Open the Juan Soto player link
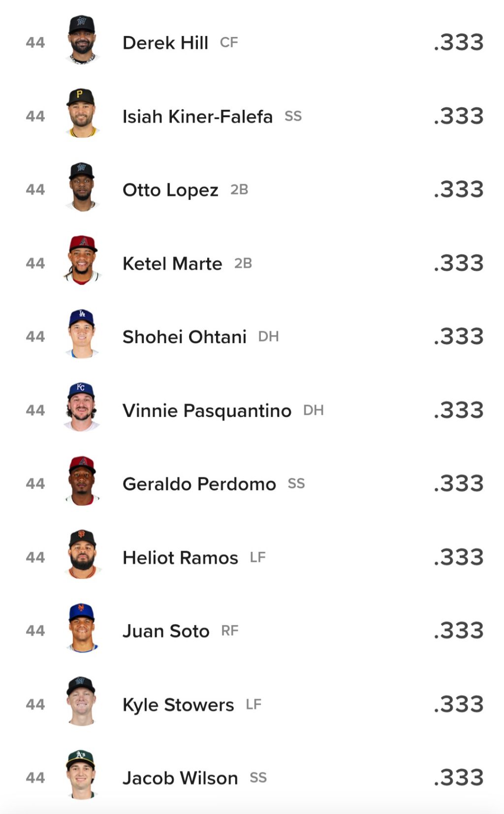The height and width of the screenshot is (814, 504). [x=166, y=631]
